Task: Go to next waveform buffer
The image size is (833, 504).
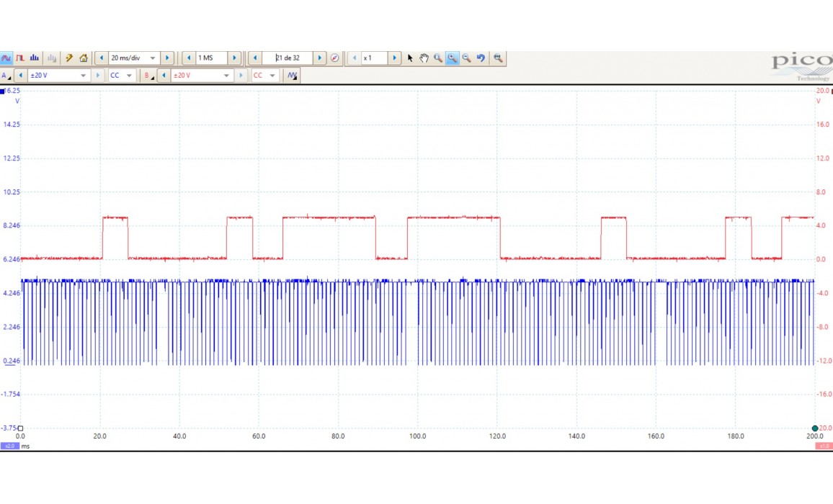Action: [320, 58]
